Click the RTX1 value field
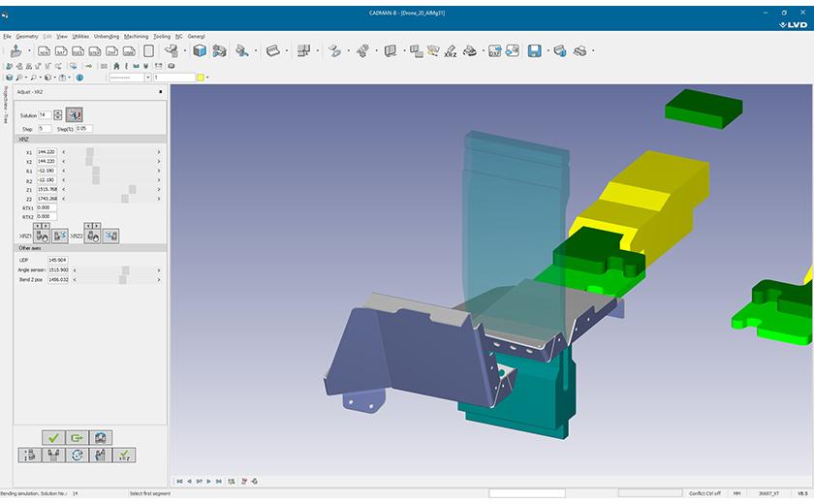The height and width of the screenshot is (504, 814). [47, 207]
